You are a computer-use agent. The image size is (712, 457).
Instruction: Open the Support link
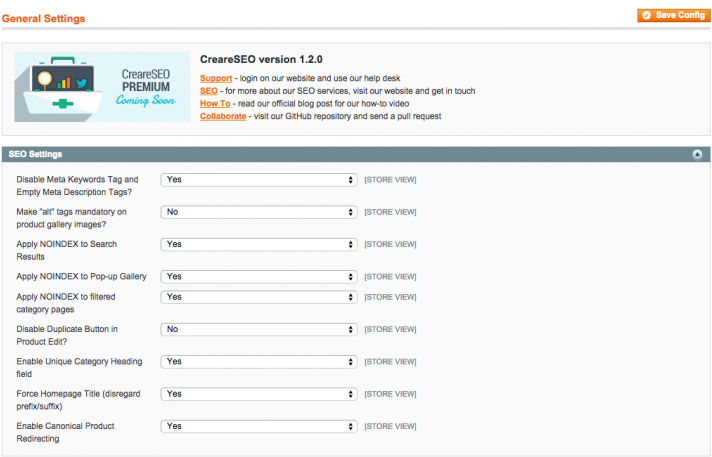pyautogui.click(x=216, y=77)
